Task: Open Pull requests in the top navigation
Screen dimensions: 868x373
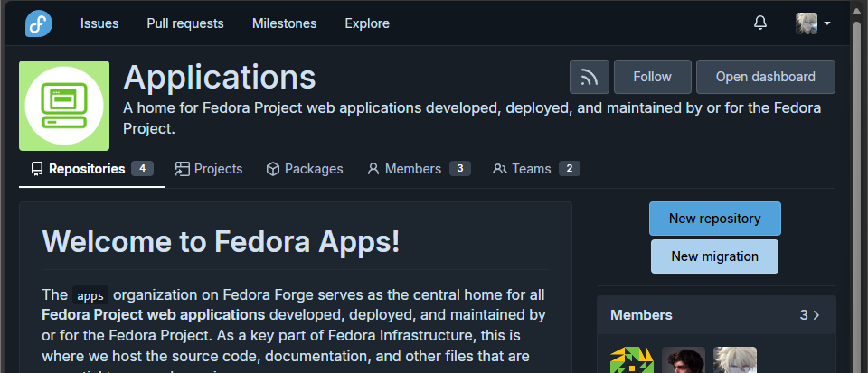Action: tap(185, 23)
